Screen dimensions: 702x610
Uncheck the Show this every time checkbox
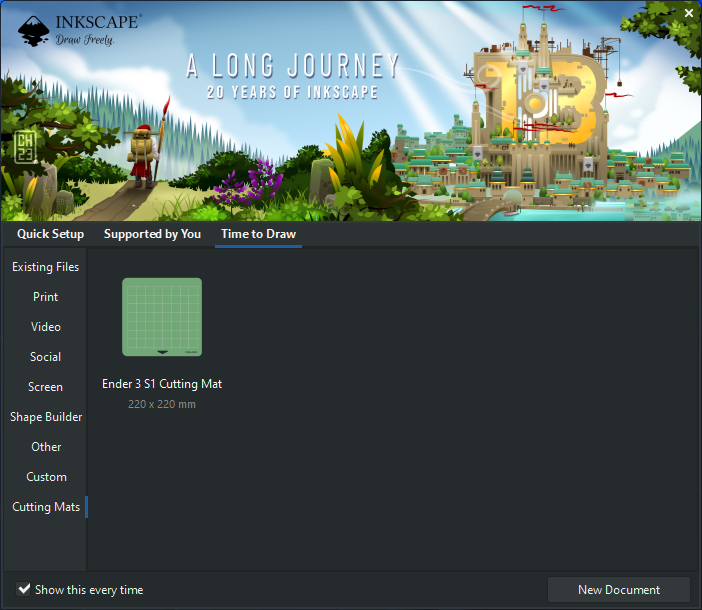click(24, 589)
